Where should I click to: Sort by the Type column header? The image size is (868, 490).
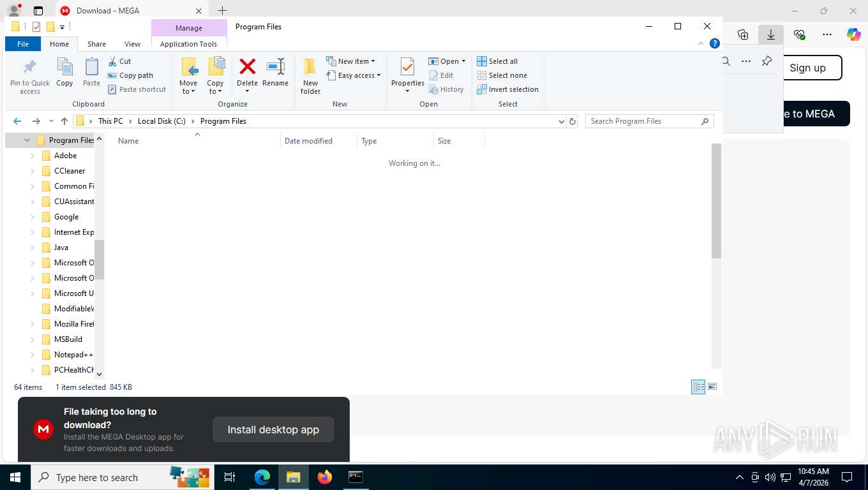pyautogui.click(x=369, y=141)
